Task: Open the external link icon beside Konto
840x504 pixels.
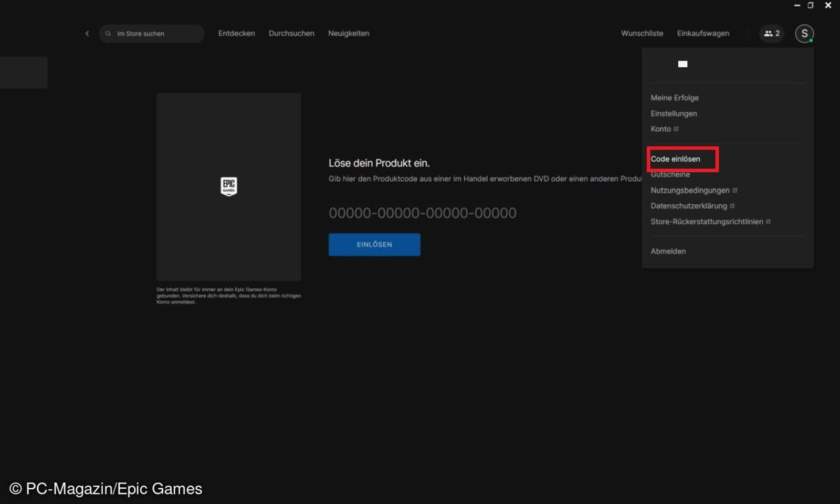Action: (676, 129)
